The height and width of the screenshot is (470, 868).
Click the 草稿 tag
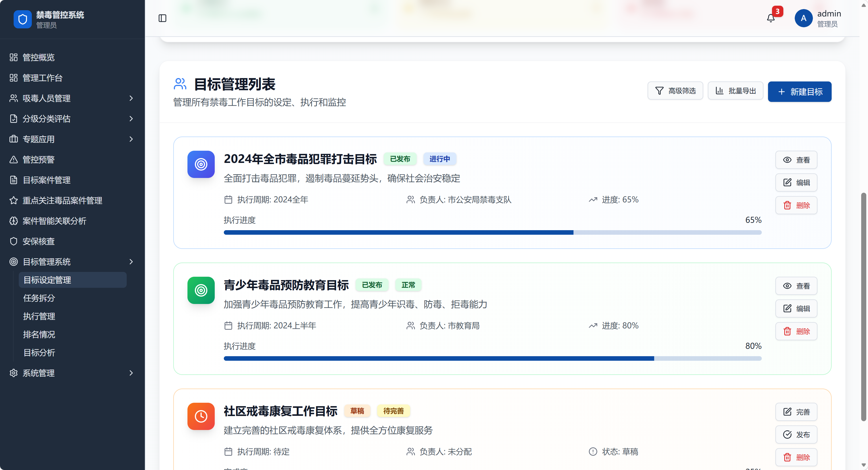357,411
